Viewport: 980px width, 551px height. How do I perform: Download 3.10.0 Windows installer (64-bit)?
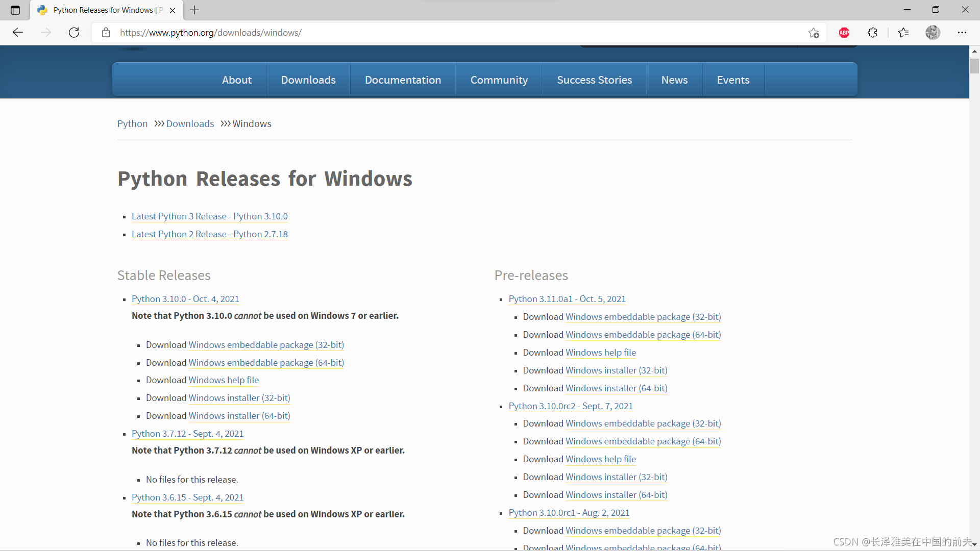pyautogui.click(x=239, y=416)
